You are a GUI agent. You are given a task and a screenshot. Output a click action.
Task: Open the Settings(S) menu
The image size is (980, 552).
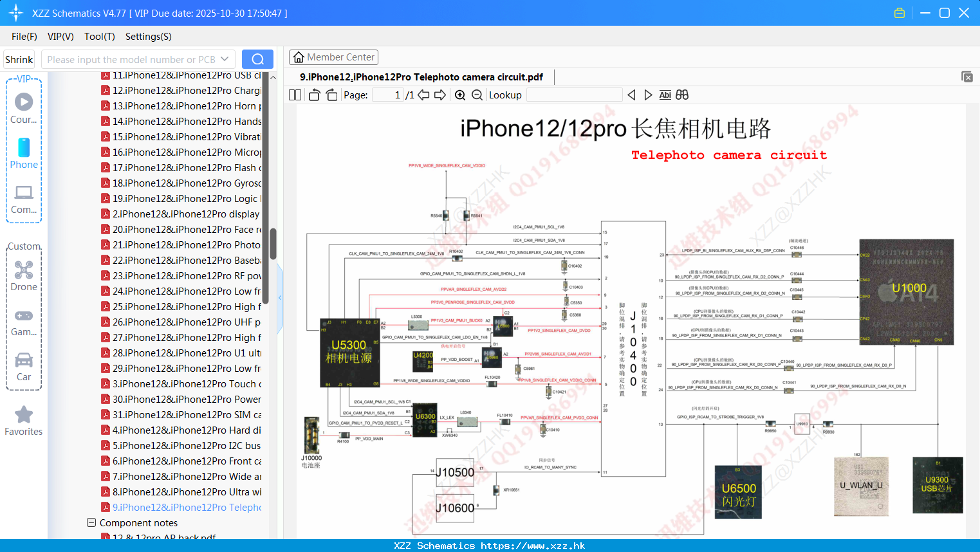(x=149, y=37)
